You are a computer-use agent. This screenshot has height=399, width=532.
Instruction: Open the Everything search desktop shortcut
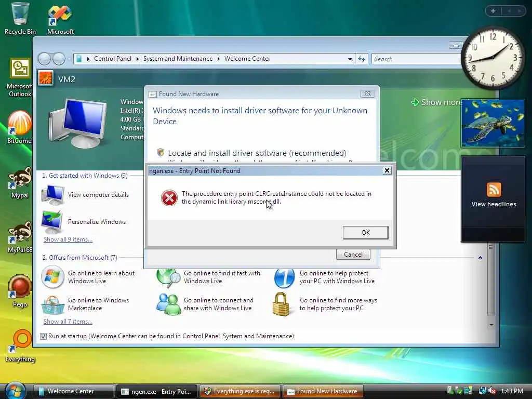point(20,346)
